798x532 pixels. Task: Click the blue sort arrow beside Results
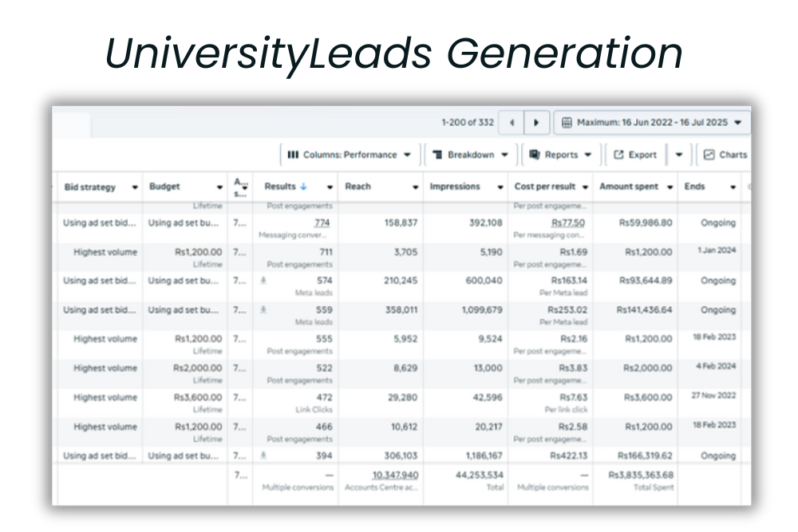303,187
